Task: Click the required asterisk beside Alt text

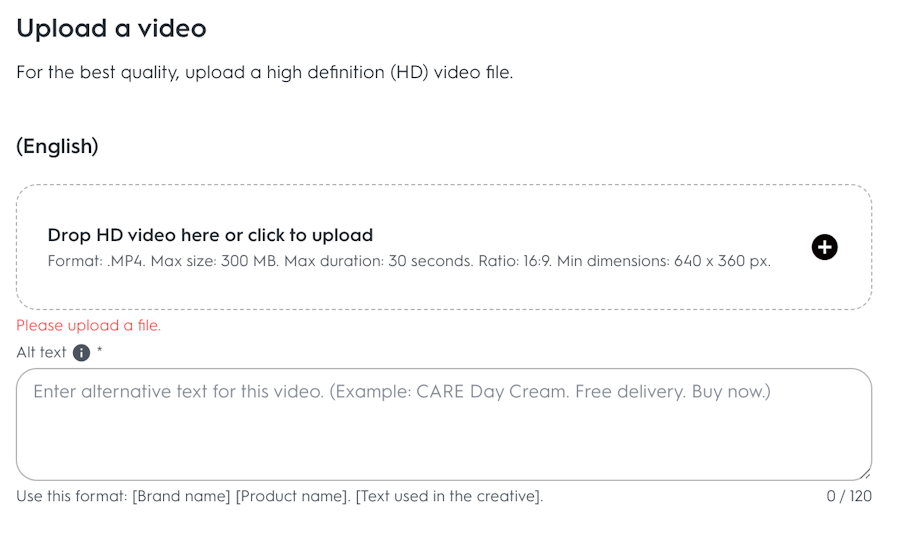Action: (x=100, y=352)
